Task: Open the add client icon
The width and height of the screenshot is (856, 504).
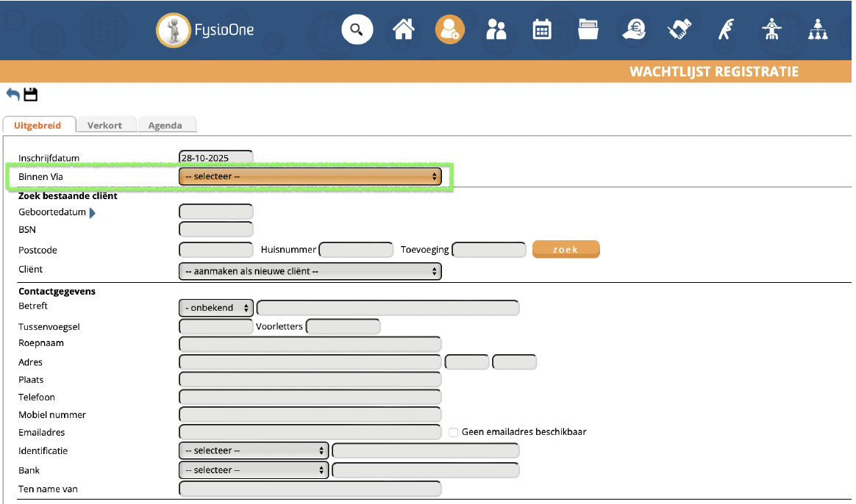Action: [x=449, y=30]
